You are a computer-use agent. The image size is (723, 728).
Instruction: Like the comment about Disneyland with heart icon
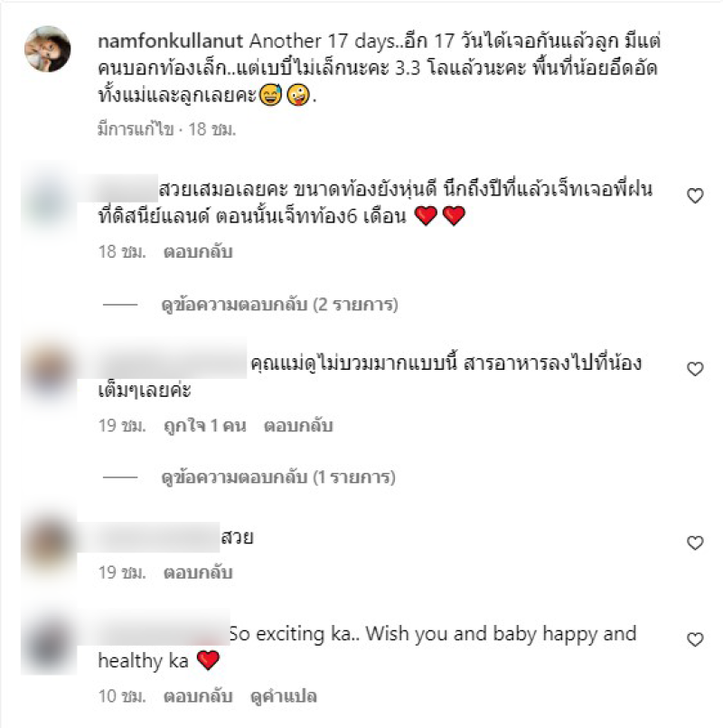point(695,196)
